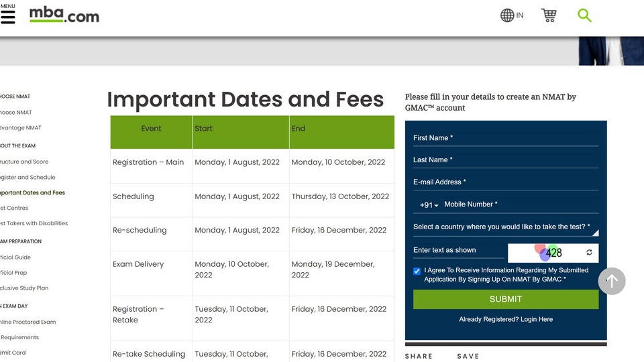This screenshot has width=644, height=362.
Task: Open 'Advantage NMAT' sidebar link
Action: pyautogui.click(x=21, y=127)
